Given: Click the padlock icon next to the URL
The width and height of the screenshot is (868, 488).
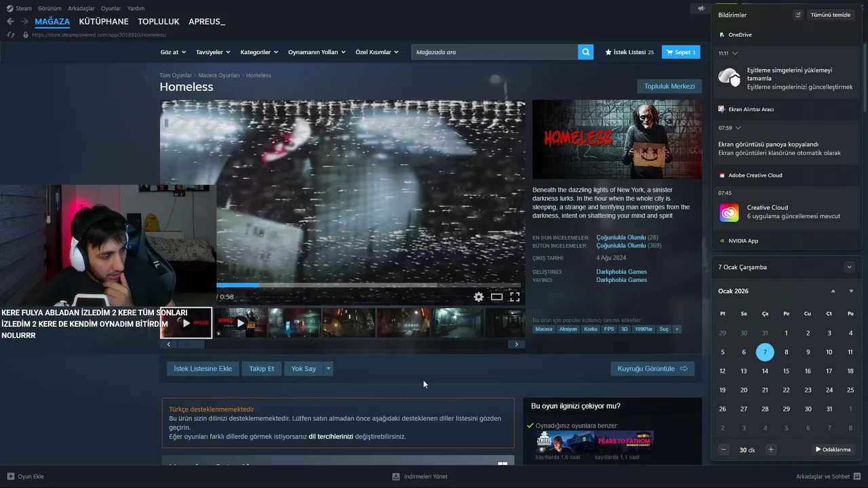Looking at the screenshot, I should (26, 35).
